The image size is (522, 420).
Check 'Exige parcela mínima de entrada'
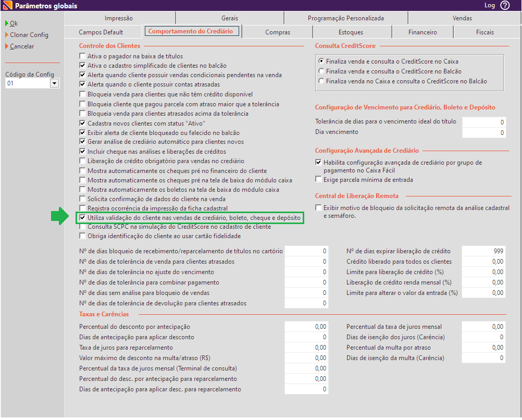[x=318, y=179]
